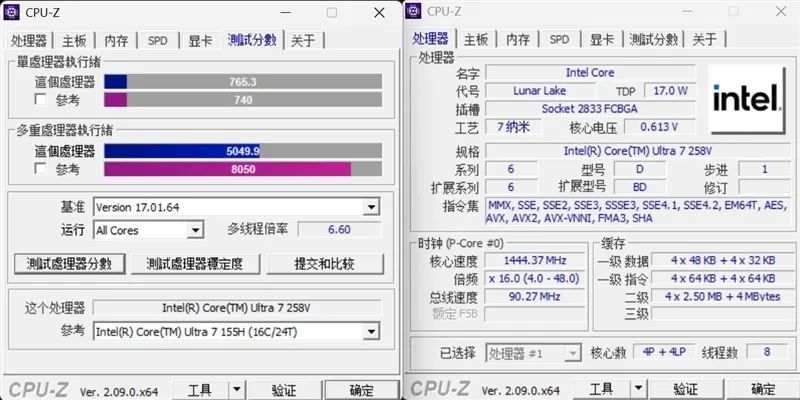Switch to 处理器 tab in left window

click(29, 40)
